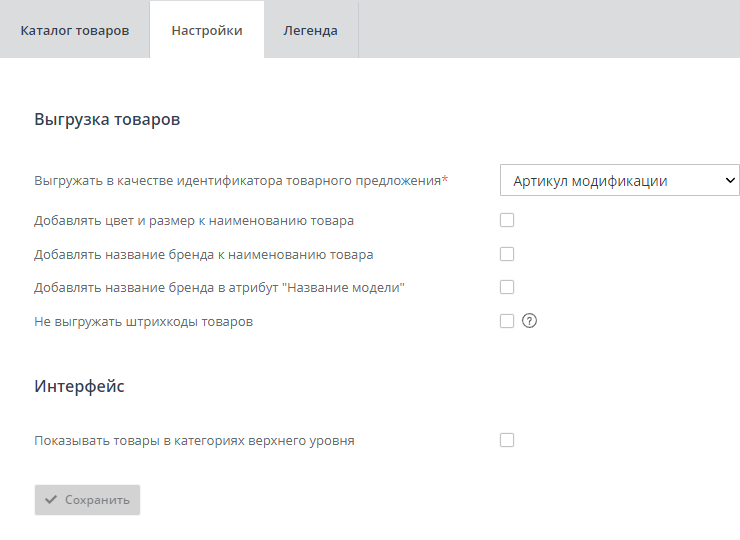Select the "Настройки" tab
The width and height of the screenshot is (740, 540).
[x=207, y=30]
